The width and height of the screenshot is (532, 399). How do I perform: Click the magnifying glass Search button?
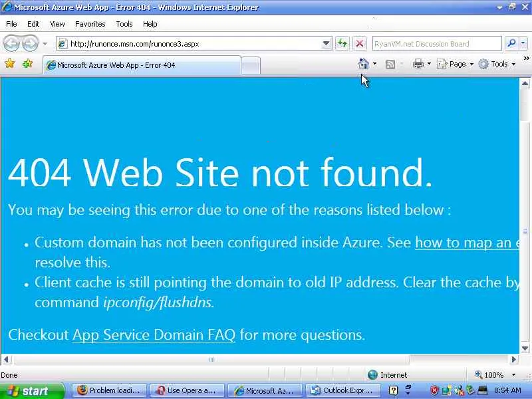coord(511,43)
